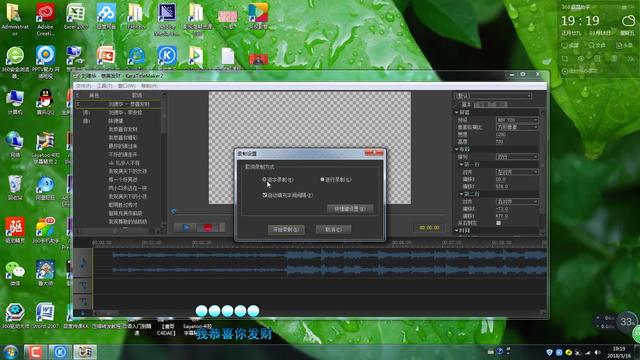This screenshot has width=640, height=360.
Task: Open the Baidu cloud desktop icon
Action: [106, 16]
